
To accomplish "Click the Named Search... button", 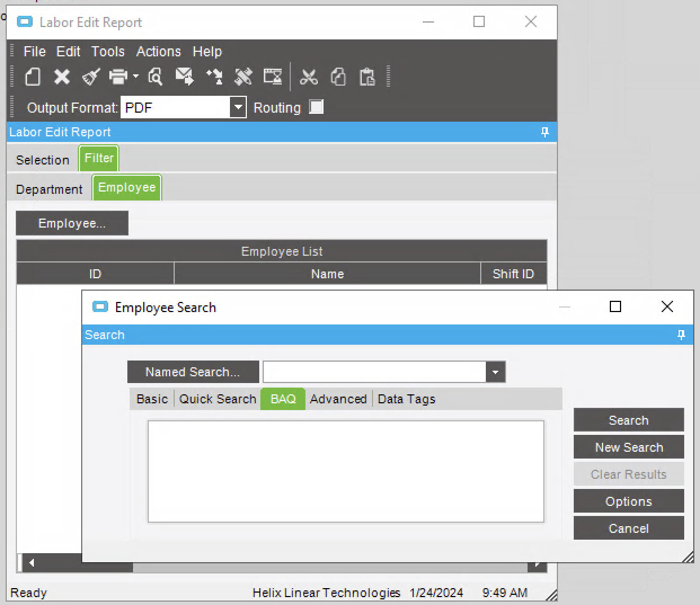I will (x=193, y=372).
